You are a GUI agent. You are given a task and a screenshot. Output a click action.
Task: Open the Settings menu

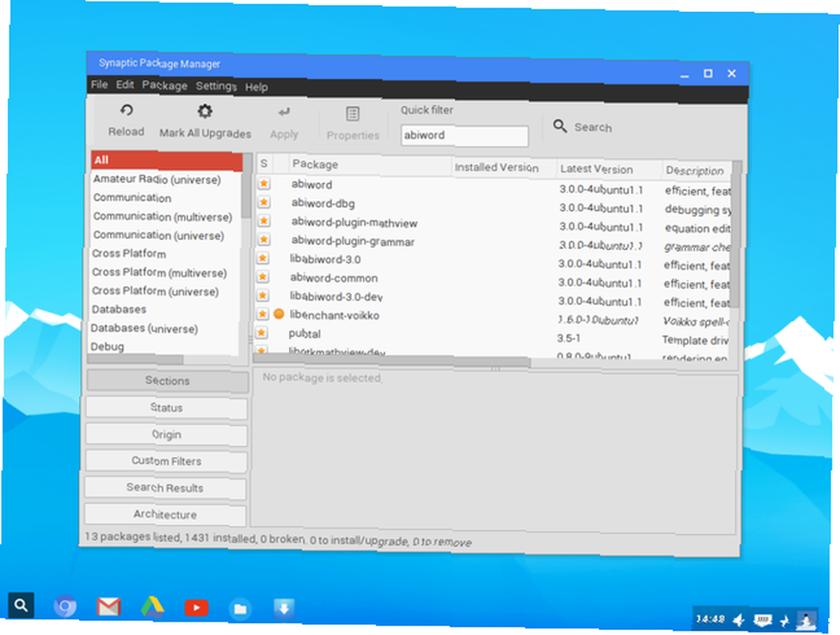tap(216, 87)
